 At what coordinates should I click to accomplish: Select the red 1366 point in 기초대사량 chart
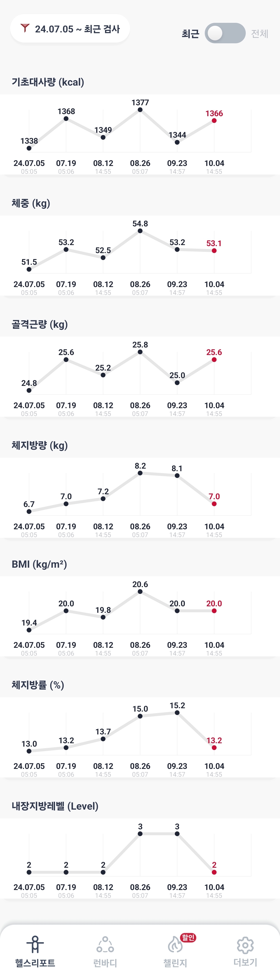click(x=214, y=121)
